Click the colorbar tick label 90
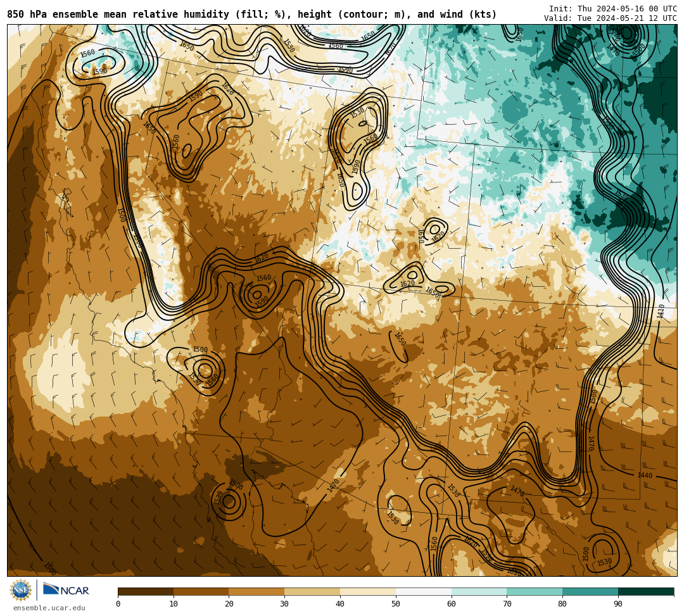The width and height of the screenshot is (684, 616). pos(619,604)
